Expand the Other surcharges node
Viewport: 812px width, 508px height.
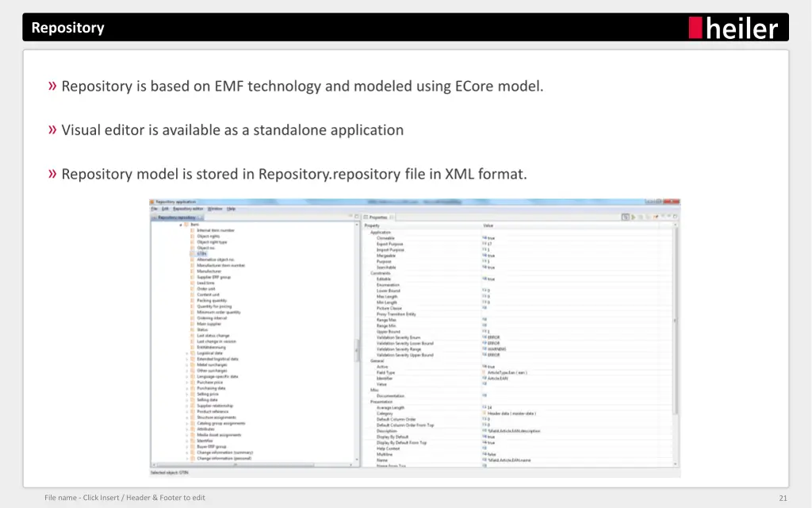[x=187, y=371]
